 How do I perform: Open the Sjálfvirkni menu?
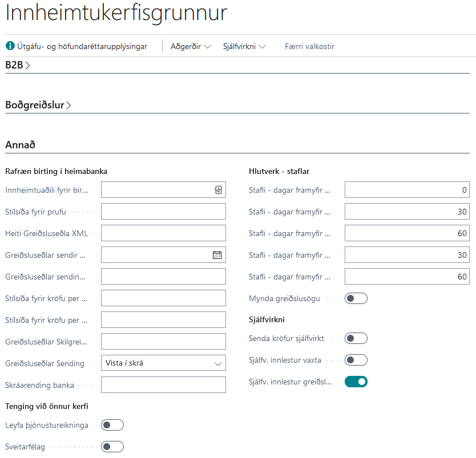point(244,46)
